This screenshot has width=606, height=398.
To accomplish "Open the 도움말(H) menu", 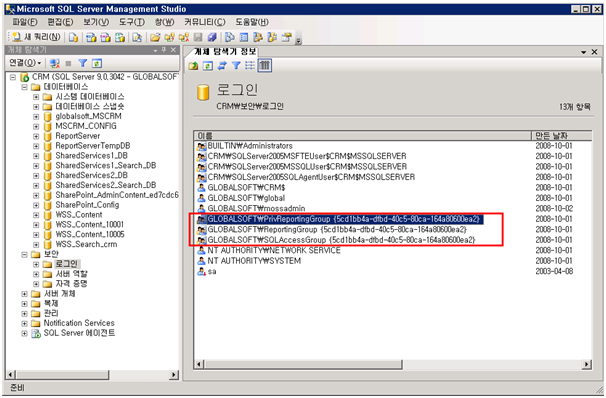I will click(x=252, y=22).
